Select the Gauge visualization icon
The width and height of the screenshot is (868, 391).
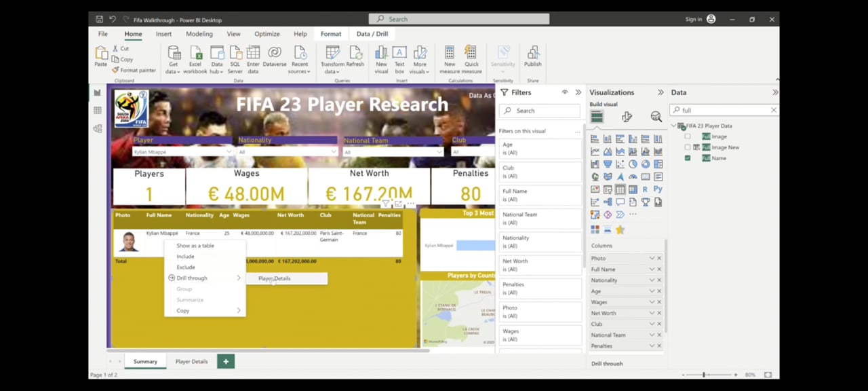click(x=633, y=176)
